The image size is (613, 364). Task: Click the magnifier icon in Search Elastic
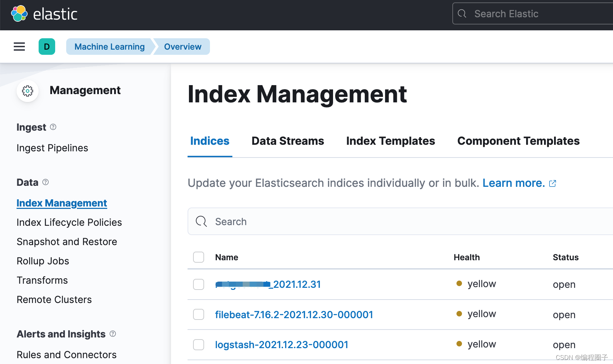(x=462, y=14)
